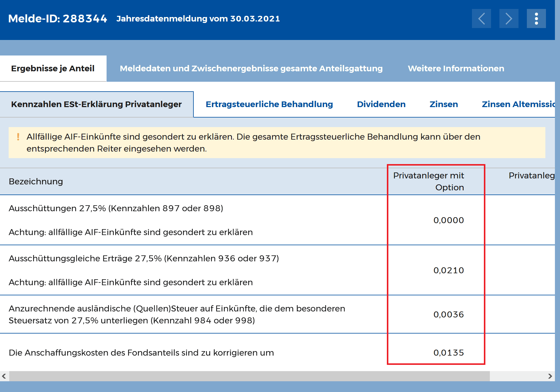Click the 0,0135 Anschaffungskosten correction value
This screenshot has width=560, height=392.
pyautogui.click(x=448, y=353)
